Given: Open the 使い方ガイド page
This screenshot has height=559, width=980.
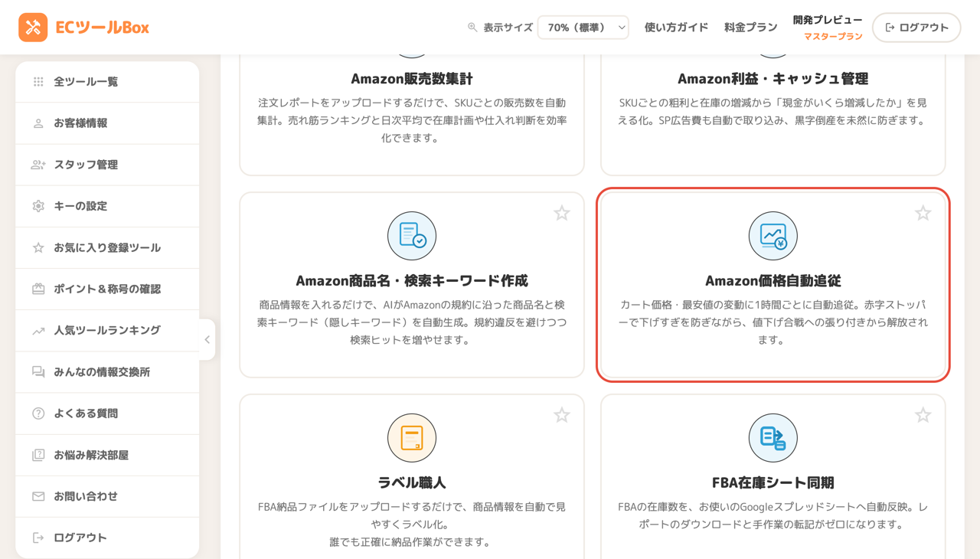Looking at the screenshot, I should pyautogui.click(x=676, y=27).
